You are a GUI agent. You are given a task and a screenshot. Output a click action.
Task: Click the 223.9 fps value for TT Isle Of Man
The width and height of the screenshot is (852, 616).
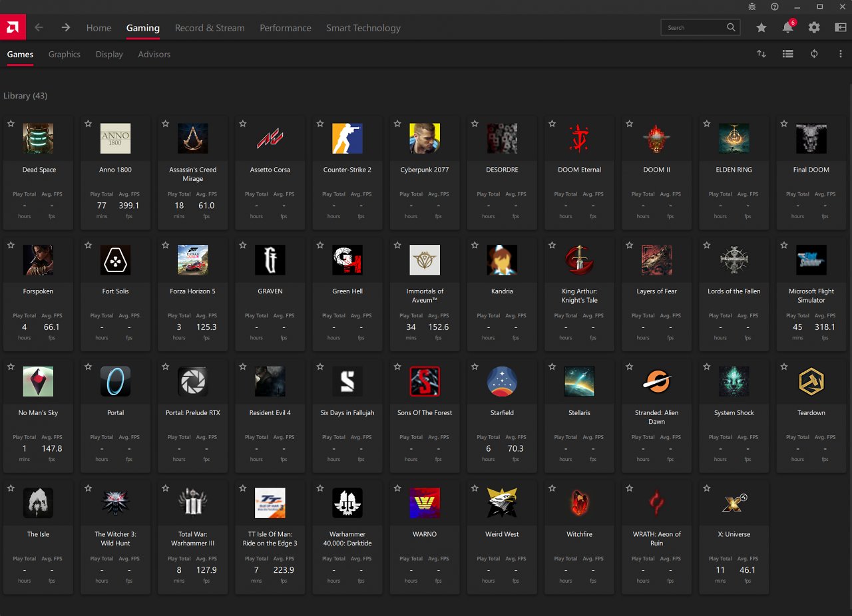(284, 570)
